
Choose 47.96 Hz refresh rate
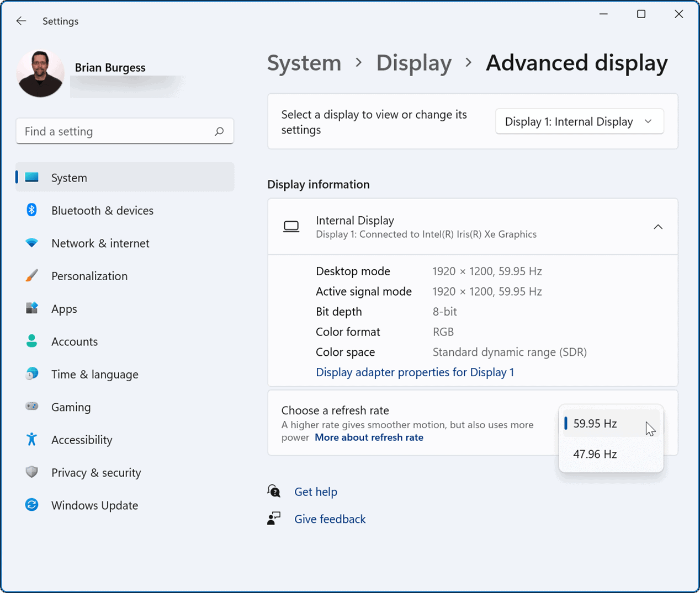[611, 454]
